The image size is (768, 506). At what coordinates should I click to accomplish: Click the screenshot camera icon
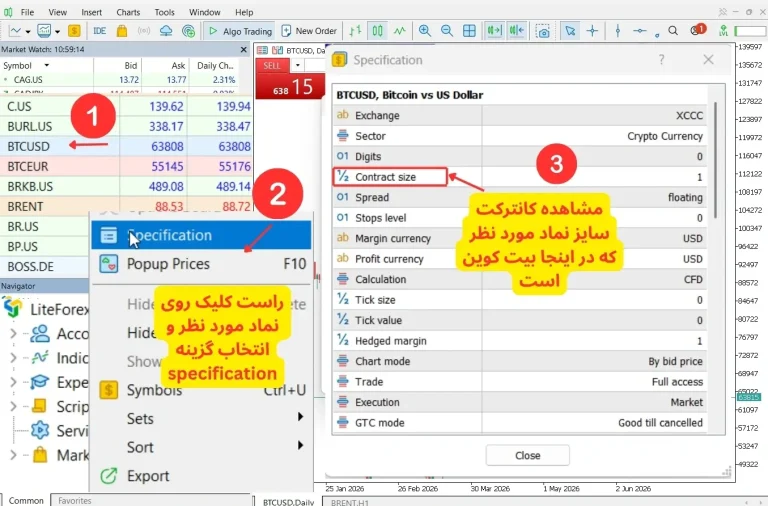pyautogui.click(x=543, y=31)
